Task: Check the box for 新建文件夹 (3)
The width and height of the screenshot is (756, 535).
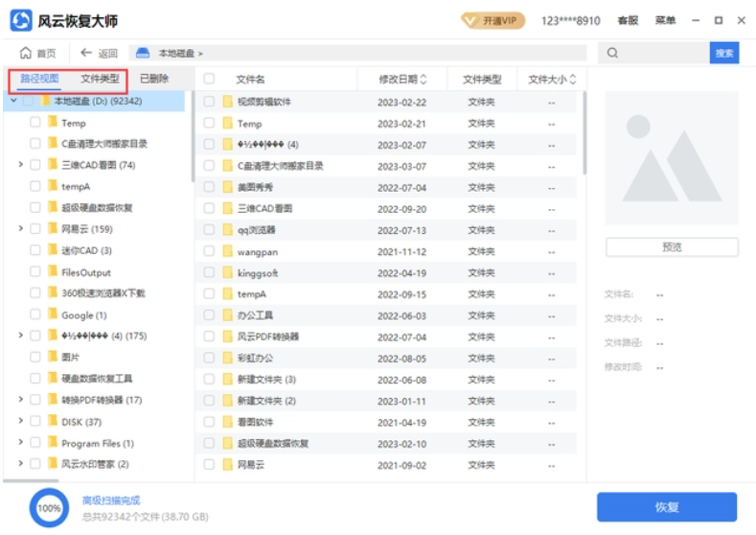Action: (x=209, y=379)
